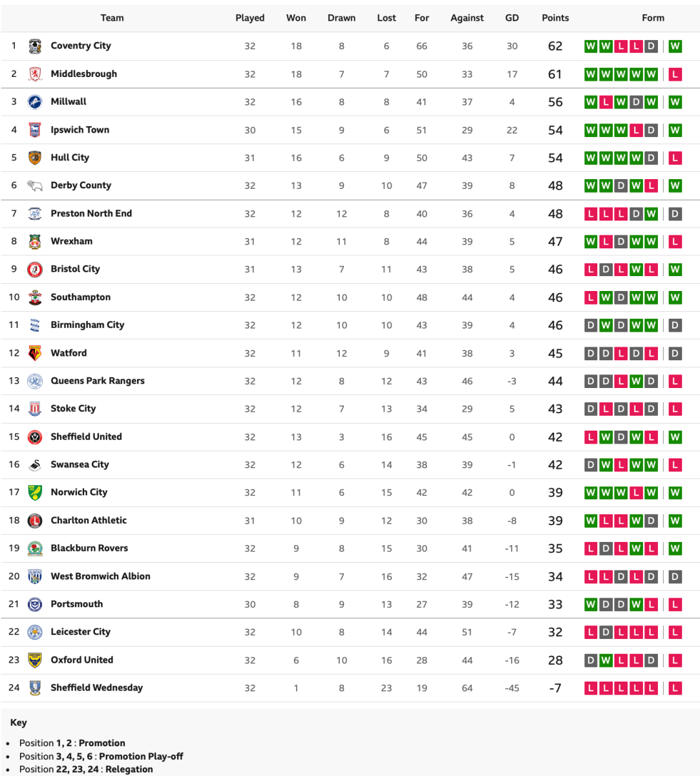Click the Watford club crest
700x776 pixels.
click(x=35, y=353)
